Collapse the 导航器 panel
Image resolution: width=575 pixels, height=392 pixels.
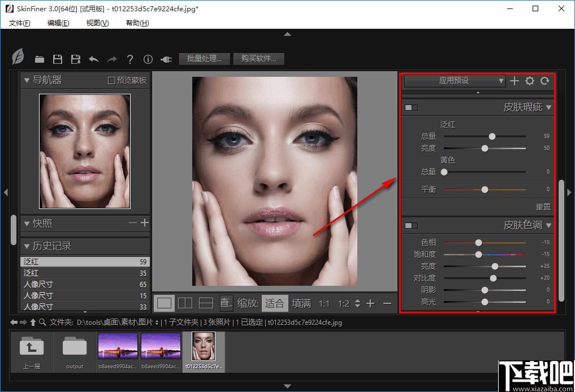27,80
